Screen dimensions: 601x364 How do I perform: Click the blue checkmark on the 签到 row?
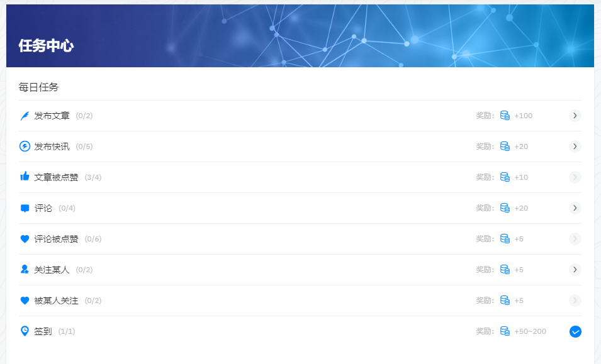coord(575,331)
